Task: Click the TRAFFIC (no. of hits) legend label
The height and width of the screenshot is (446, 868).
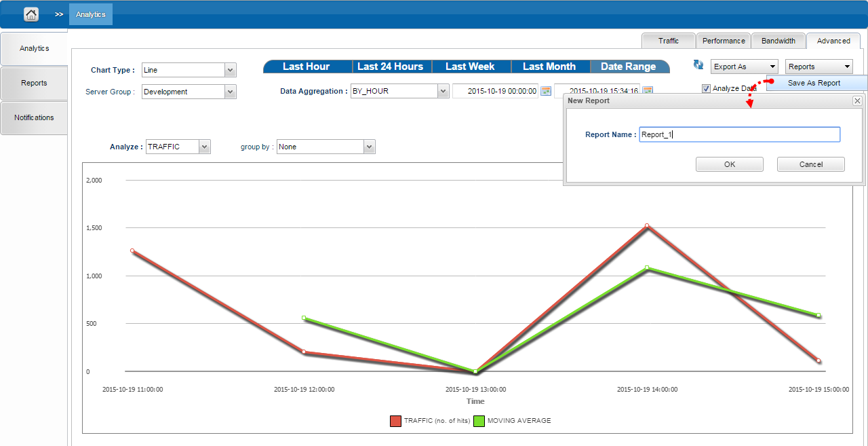Action: (437, 421)
